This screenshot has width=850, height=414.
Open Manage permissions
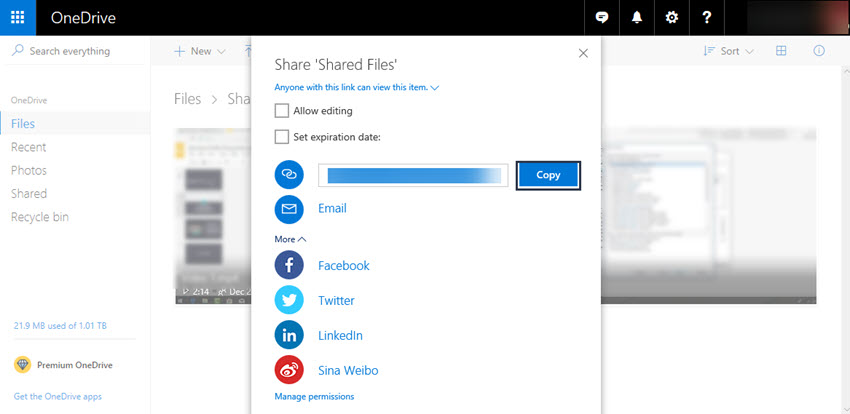[314, 397]
